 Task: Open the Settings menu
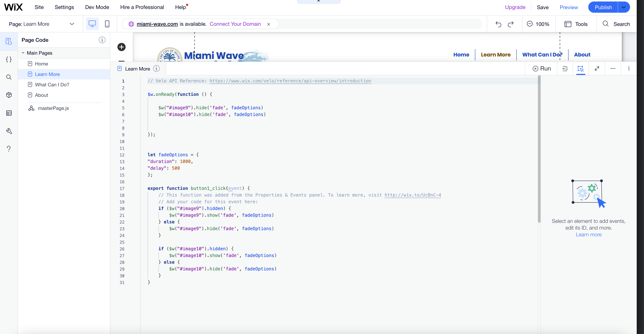64,7
